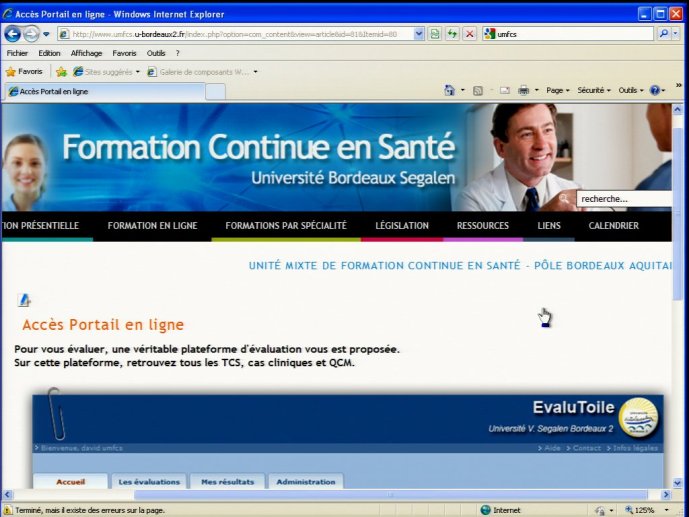Click the blue Help question mark icon

coord(655,90)
